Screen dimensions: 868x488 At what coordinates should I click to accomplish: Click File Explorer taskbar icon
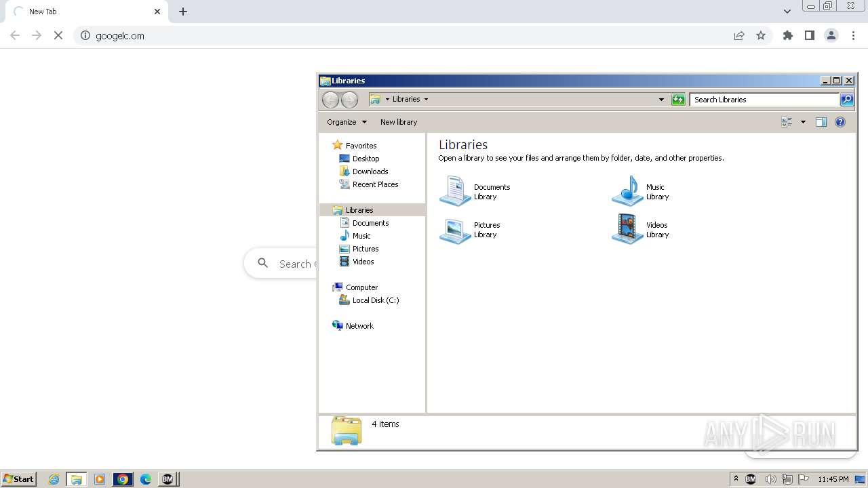[77, 479]
